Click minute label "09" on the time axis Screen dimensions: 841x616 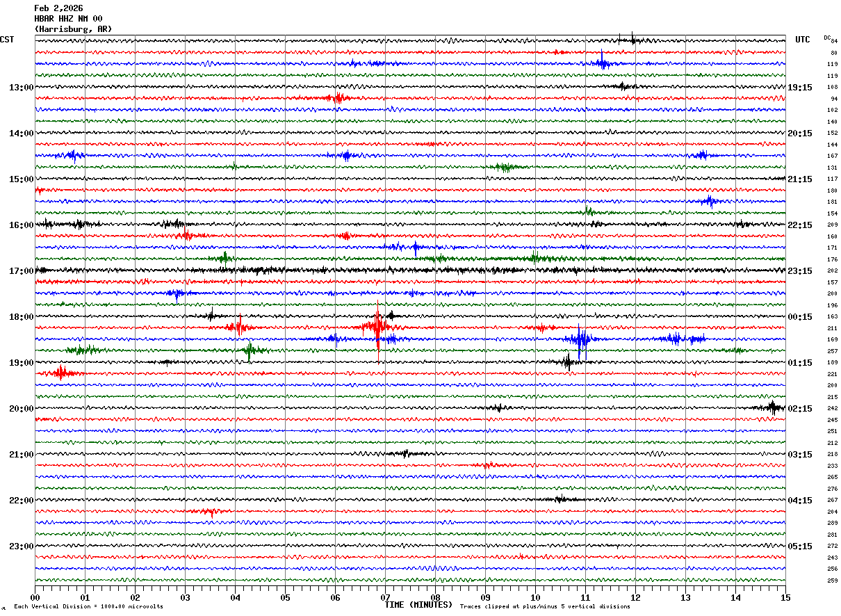tap(485, 597)
